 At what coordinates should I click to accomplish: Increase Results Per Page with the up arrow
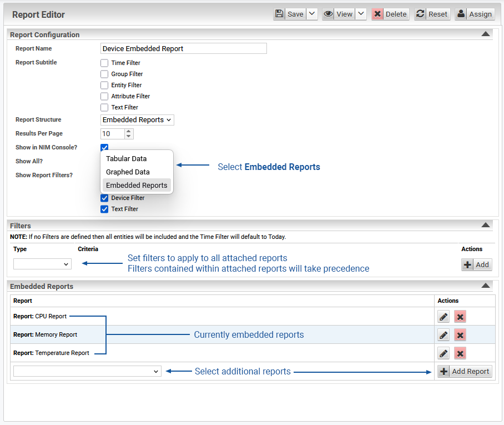click(x=129, y=131)
